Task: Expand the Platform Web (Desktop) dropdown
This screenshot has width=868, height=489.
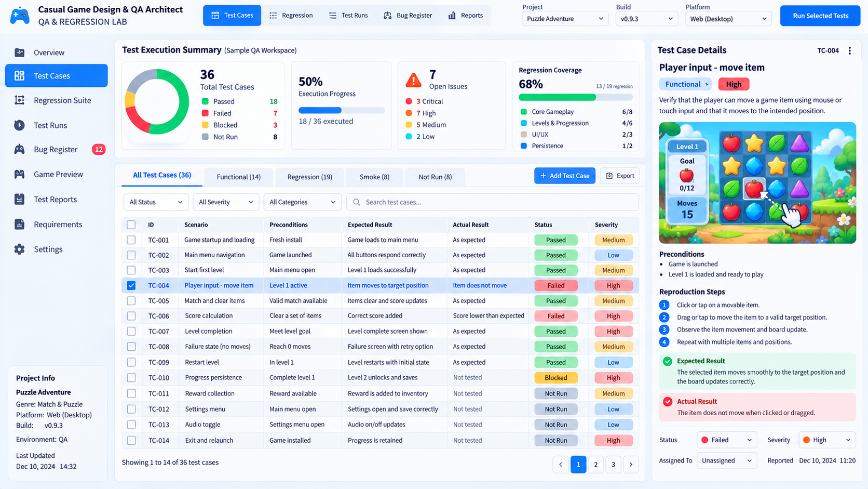Action: tap(728, 19)
